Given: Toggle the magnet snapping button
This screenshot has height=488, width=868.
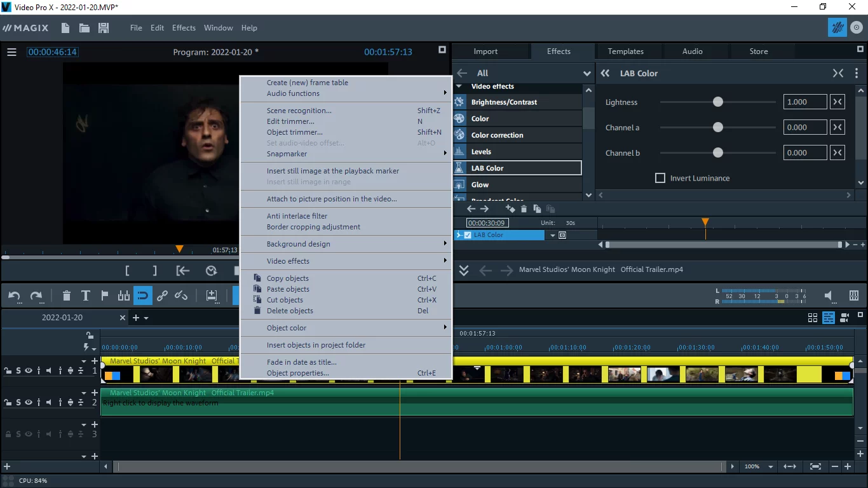Looking at the screenshot, I should pyautogui.click(x=143, y=295).
